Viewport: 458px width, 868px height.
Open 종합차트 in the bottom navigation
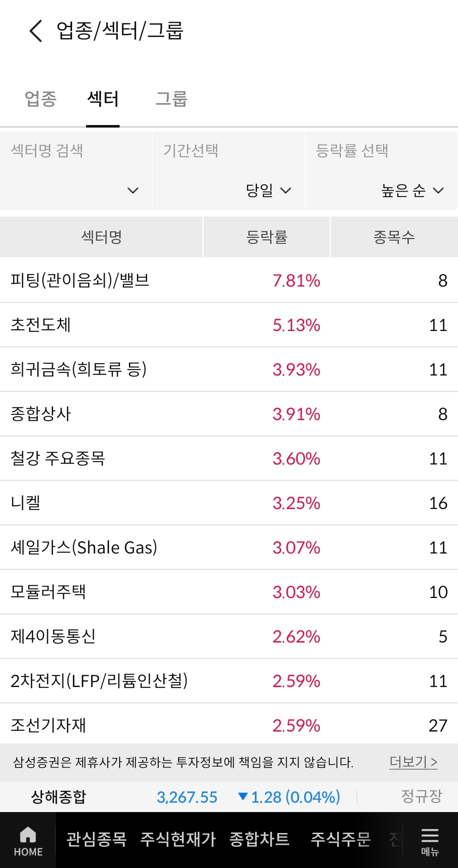pyautogui.click(x=260, y=839)
